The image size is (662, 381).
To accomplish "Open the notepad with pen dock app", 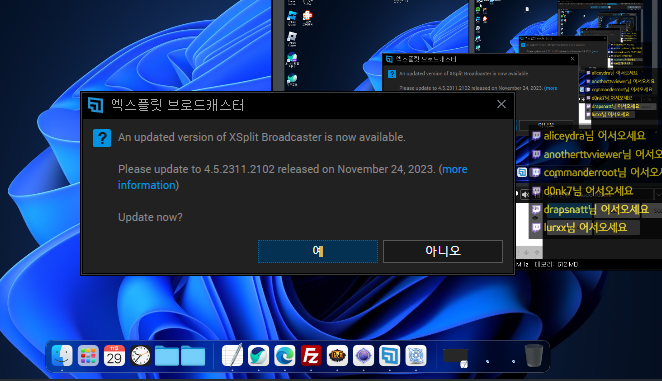I will tap(232, 356).
